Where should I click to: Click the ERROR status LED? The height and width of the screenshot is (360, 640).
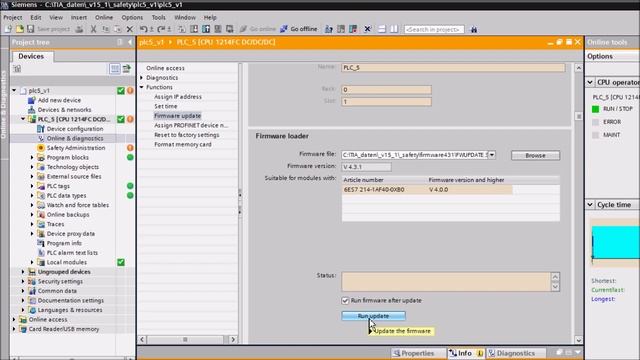point(596,122)
